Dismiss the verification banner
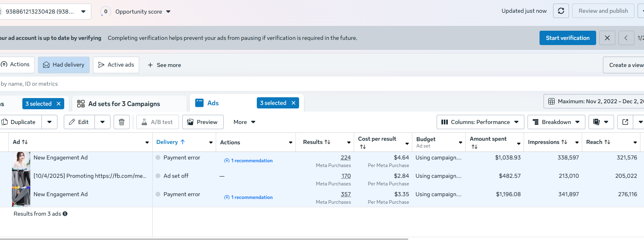The height and width of the screenshot is (240, 644). 607,38
